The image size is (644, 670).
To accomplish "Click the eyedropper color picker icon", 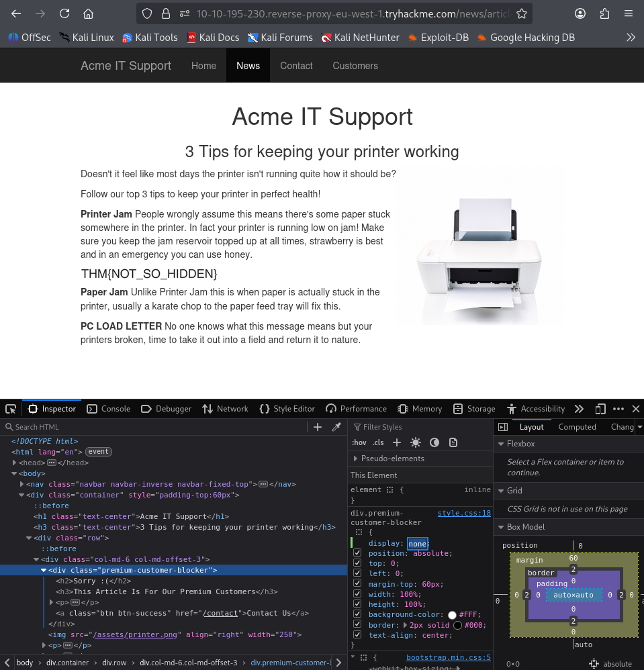I will [x=336, y=427].
